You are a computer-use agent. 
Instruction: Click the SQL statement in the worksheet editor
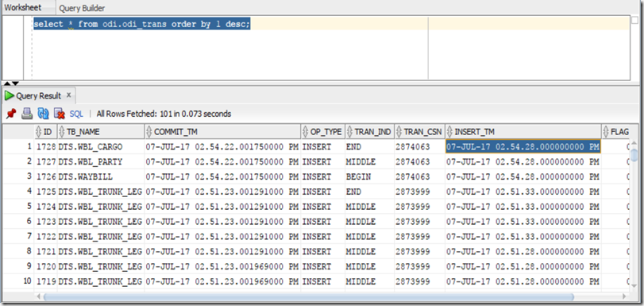pos(141,25)
